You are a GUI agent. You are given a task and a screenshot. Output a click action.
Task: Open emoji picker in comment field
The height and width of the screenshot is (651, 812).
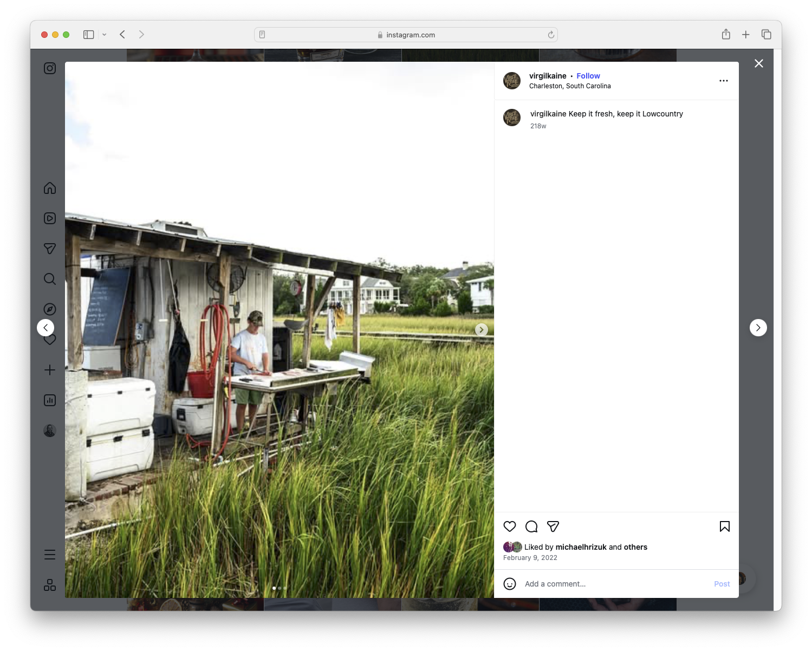click(510, 584)
